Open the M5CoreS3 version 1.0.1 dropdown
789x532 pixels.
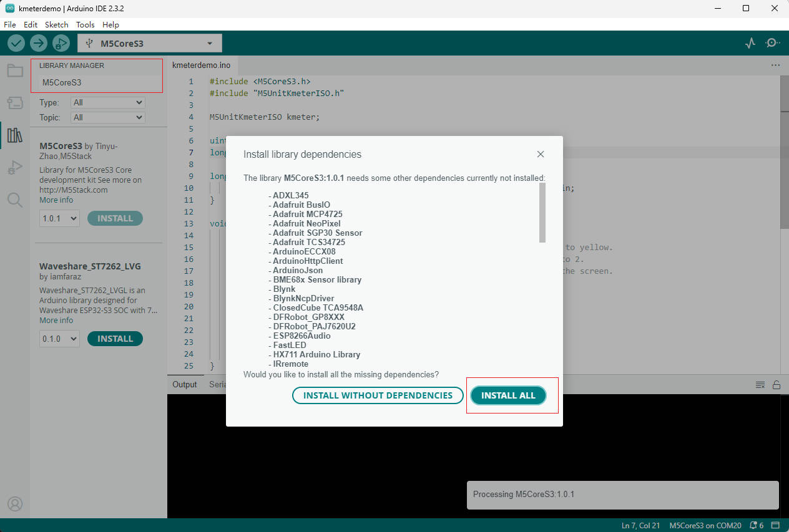pos(59,218)
